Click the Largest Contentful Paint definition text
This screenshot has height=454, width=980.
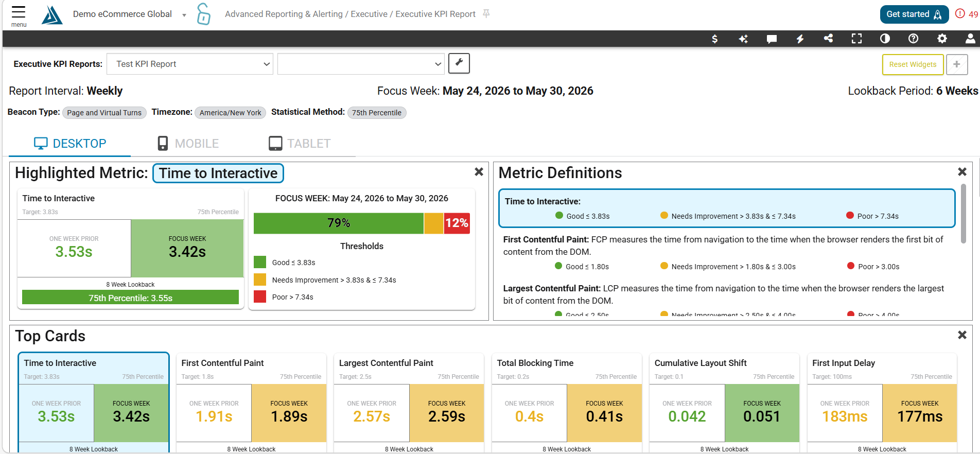click(724, 294)
